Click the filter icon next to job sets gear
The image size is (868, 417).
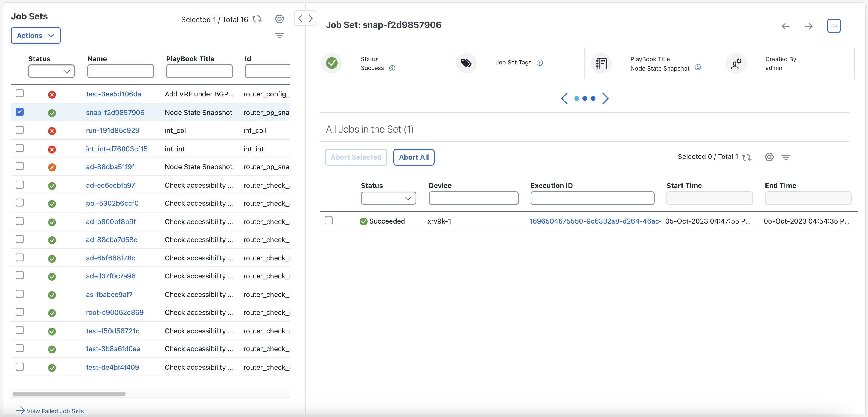pos(279,36)
